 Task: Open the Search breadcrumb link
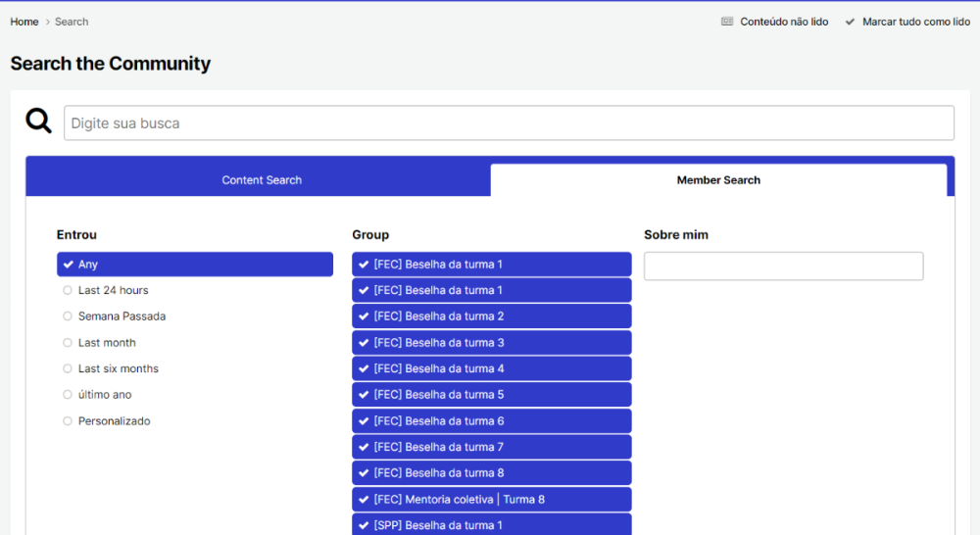tap(72, 22)
